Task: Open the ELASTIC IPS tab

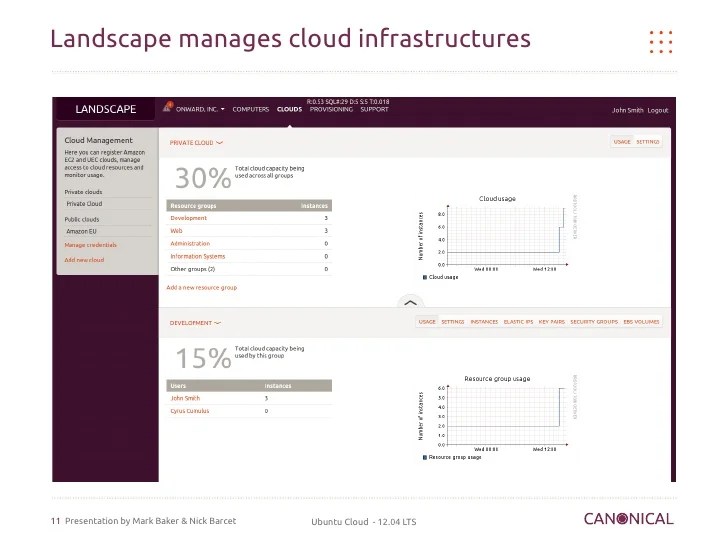Action: (518, 322)
